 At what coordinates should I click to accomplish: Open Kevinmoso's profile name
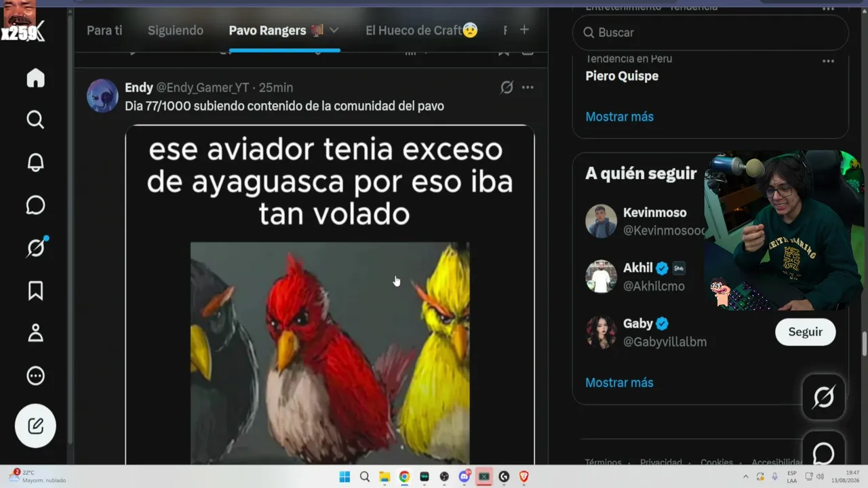point(654,213)
